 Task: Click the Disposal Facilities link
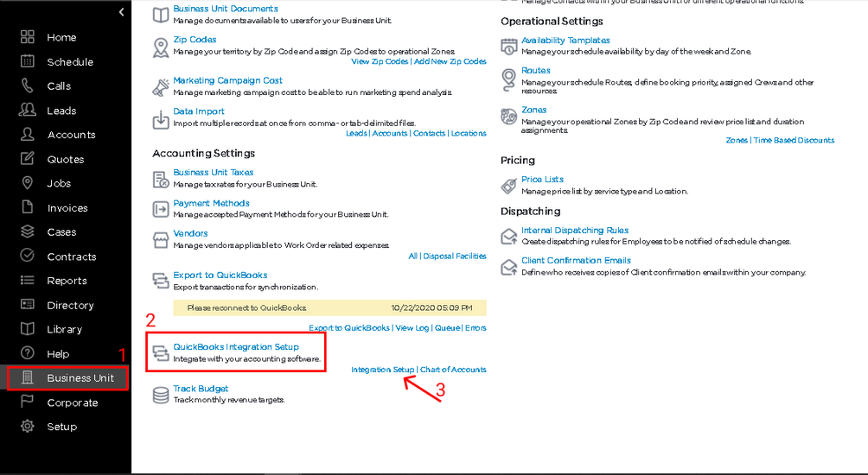coord(455,256)
